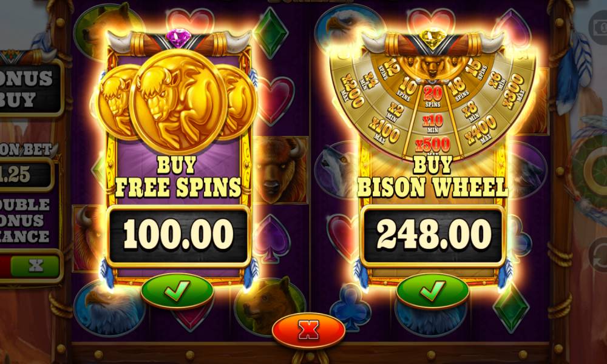Viewport: 607px width, 364px height.
Task: Close the bonus buy dialog with red X
Action: (308, 331)
